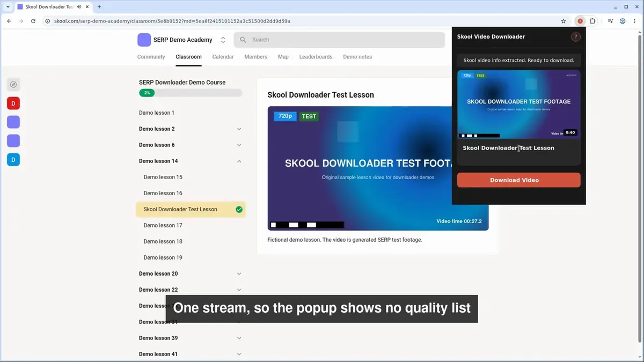Select the red D community icon

pos(13,103)
